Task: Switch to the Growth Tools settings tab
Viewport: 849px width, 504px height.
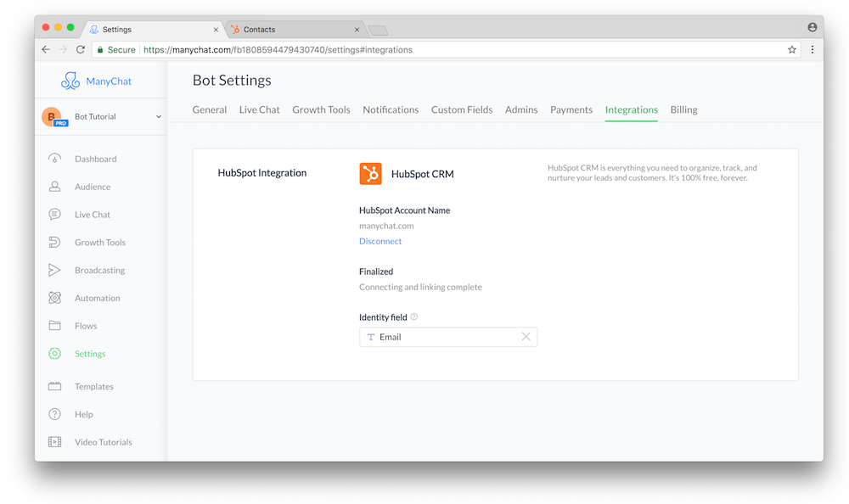Action: coord(321,109)
